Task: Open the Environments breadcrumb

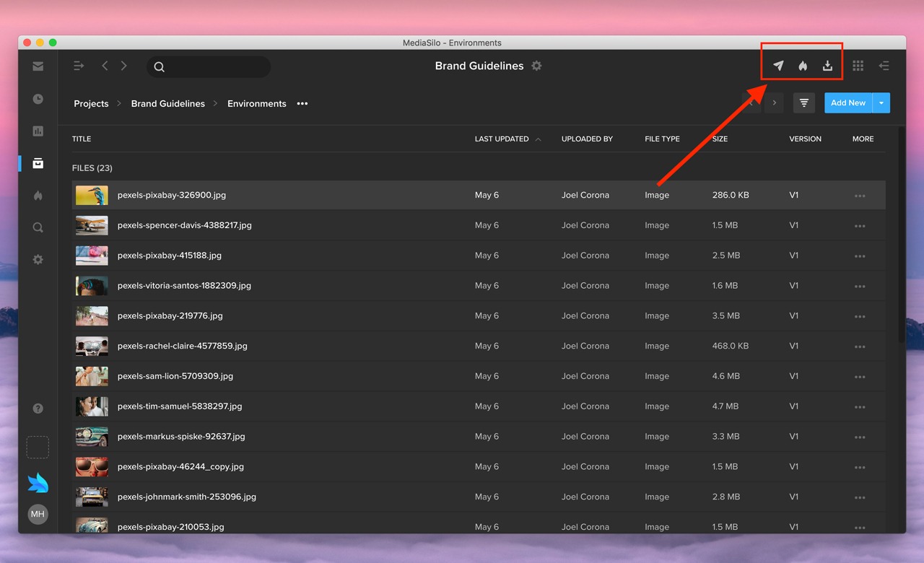Action: [x=257, y=104]
